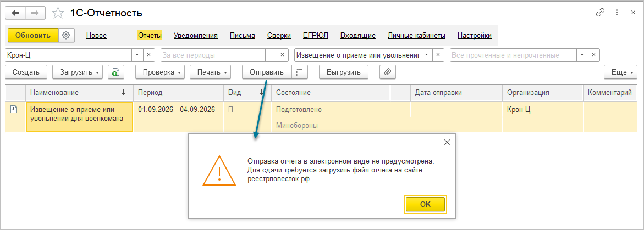Click the Дата отправки column header
The width and height of the screenshot is (644, 230).
click(456, 93)
